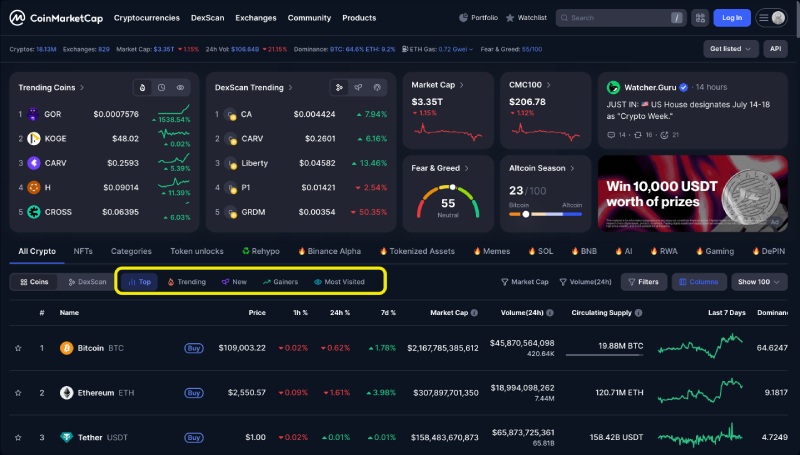Viewport: 800px width, 455px height.
Task: Click the Bitcoin logo icon
Action: pyautogui.click(x=66, y=348)
